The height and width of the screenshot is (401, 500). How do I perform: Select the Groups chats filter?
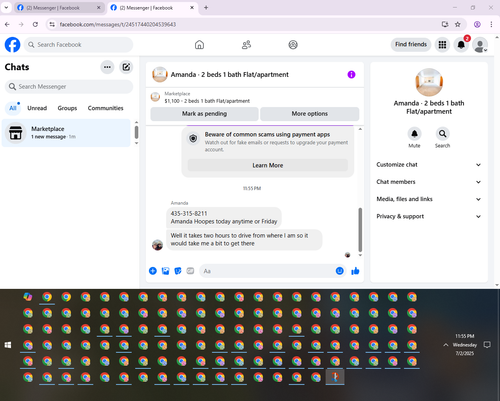(x=67, y=108)
